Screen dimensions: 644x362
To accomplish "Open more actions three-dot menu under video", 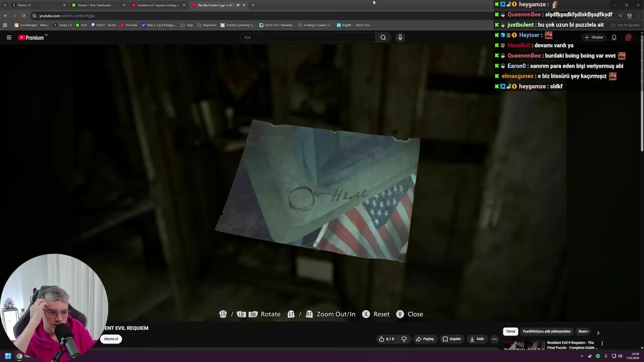I will 494,339.
